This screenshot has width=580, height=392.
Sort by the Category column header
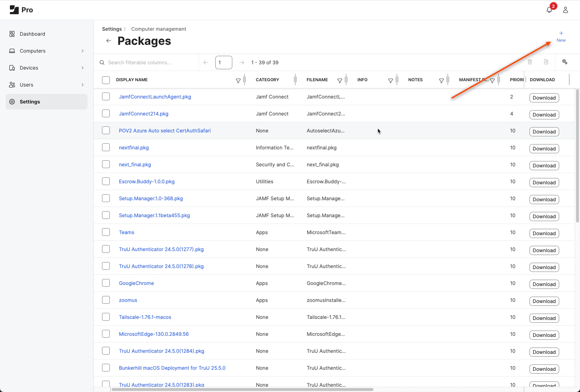coord(268,80)
